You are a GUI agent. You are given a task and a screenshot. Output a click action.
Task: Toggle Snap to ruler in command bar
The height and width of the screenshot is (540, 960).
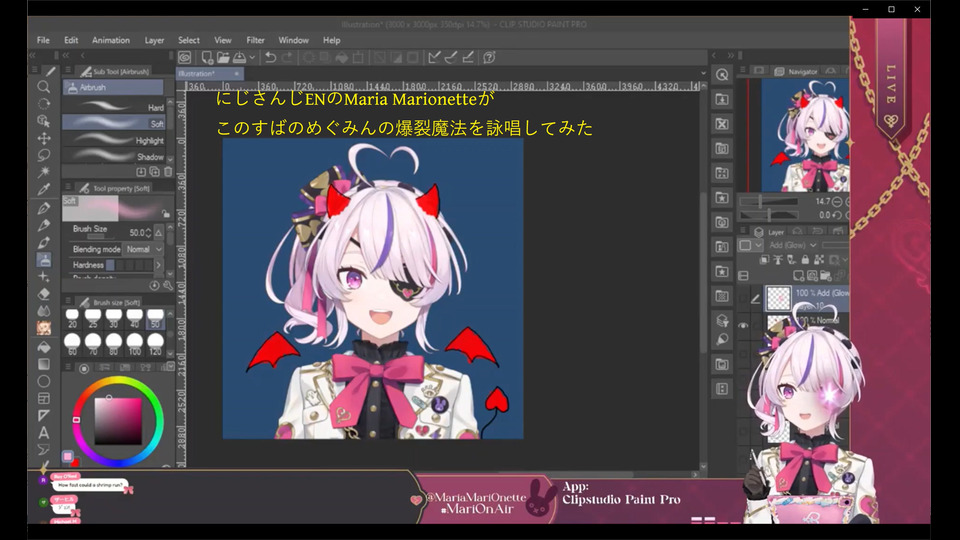[x=434, y=58]
